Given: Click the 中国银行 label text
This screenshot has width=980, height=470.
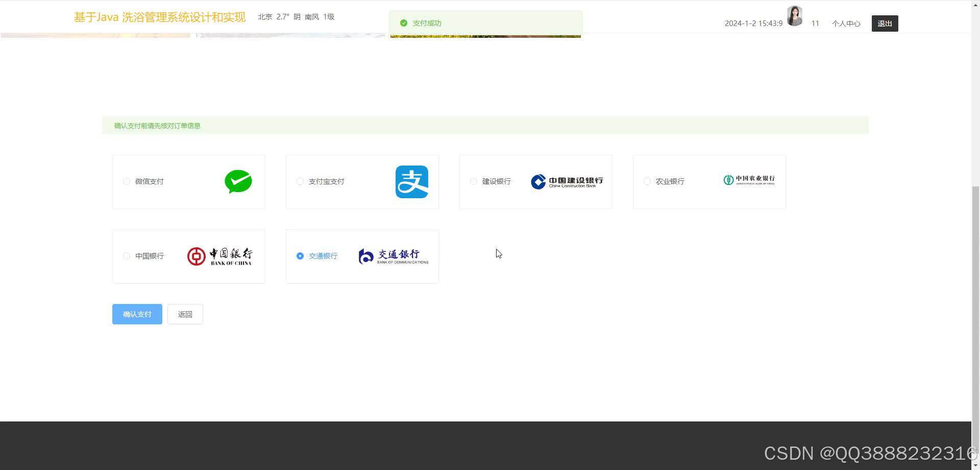Looking at the screenshot, I should point(150,256).
